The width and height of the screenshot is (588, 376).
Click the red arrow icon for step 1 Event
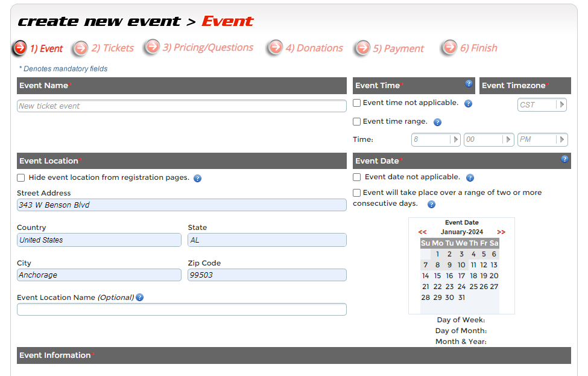tap(21, 48)
